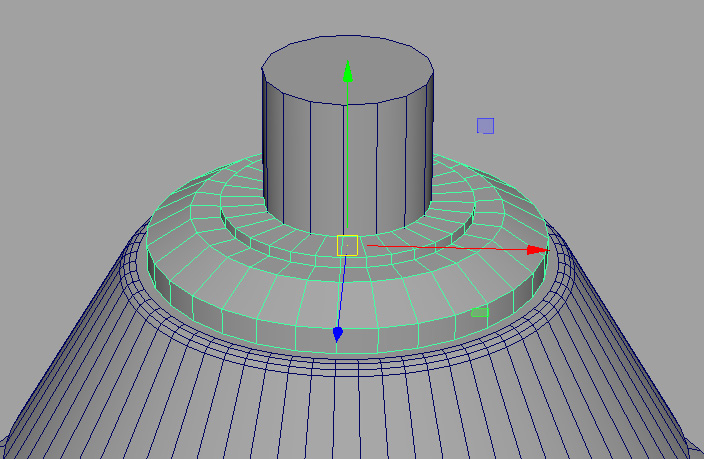The height and width of the screenshot is (459, 704).
Task: Select the yellow center manipulator box
Action: 348,246
